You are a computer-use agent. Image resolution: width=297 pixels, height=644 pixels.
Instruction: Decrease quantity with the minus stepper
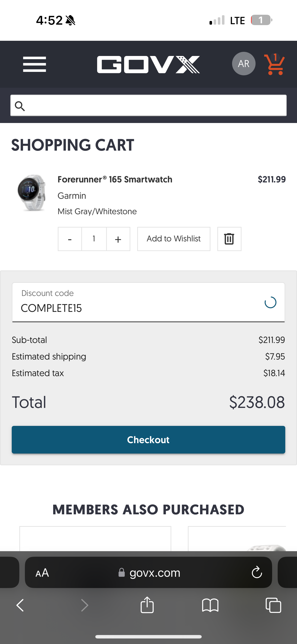70,239
